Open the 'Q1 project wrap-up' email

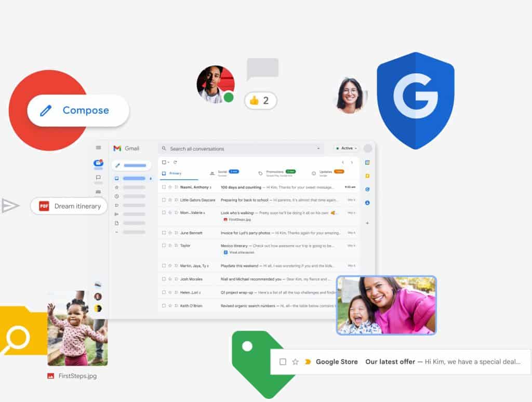[258, 292]
